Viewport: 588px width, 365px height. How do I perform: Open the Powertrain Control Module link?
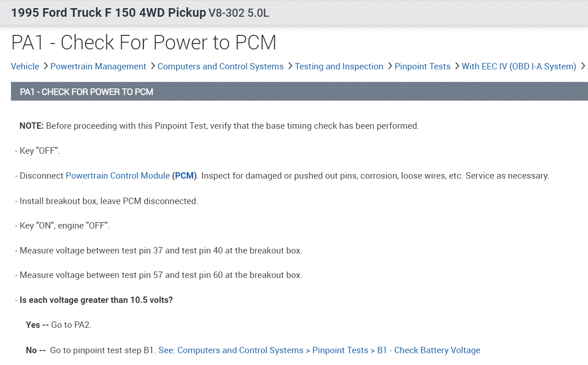118,175
